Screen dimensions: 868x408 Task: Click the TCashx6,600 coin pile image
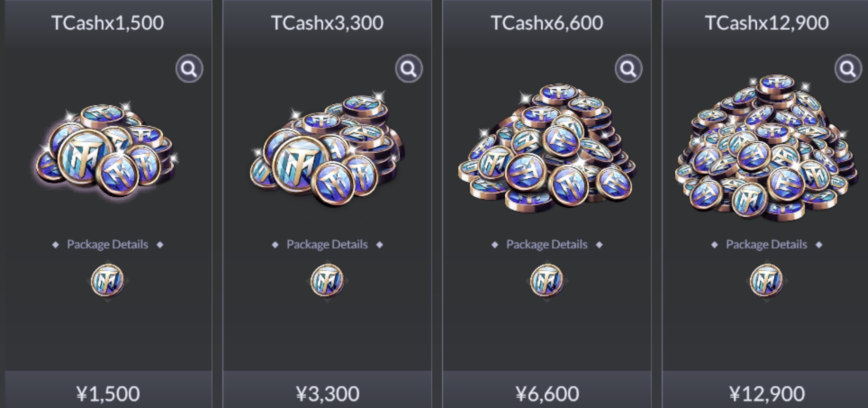click(x=547, y=147)
